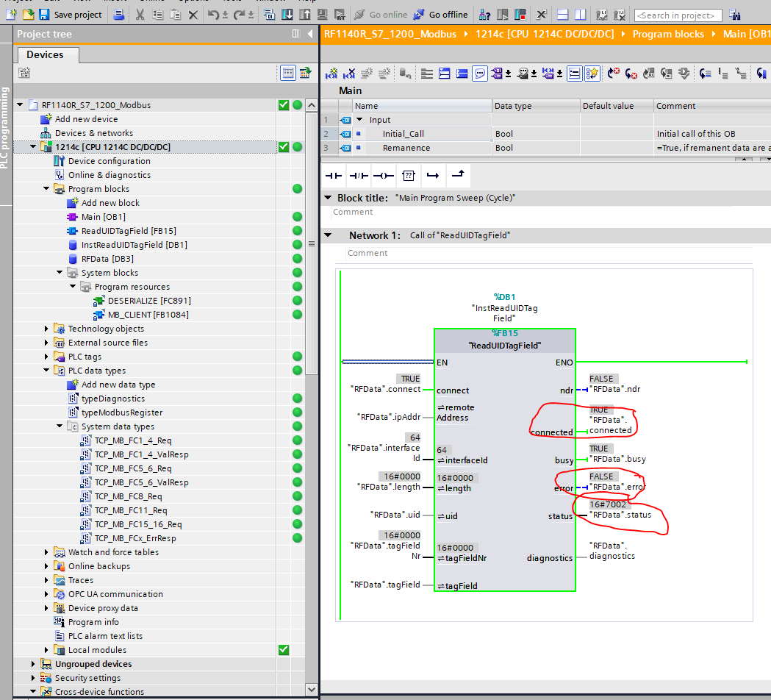Insert a normally open contact
Screen dimensions: 771x700
pos(334,176)
